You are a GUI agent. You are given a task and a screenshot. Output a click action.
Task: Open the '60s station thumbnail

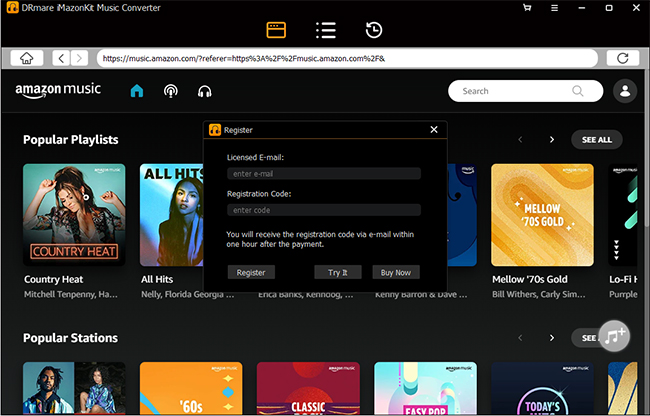(191, 388)
